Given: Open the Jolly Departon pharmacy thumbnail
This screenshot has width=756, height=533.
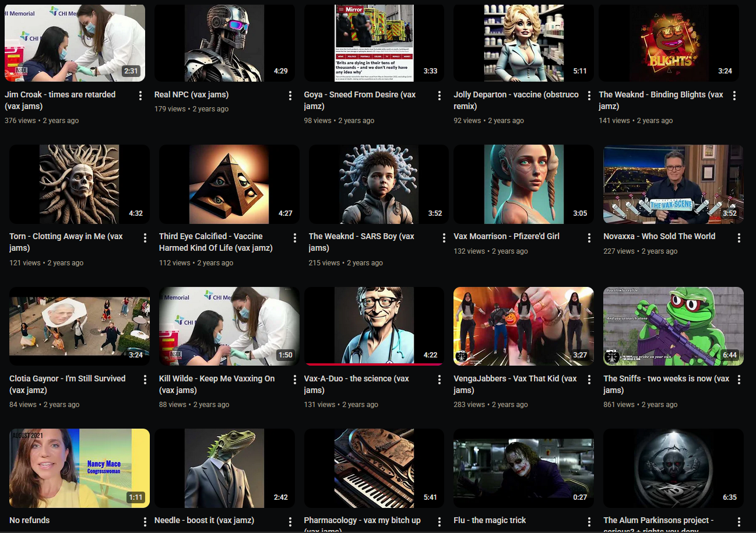Looking at the screenshot, I should point(524,43).
